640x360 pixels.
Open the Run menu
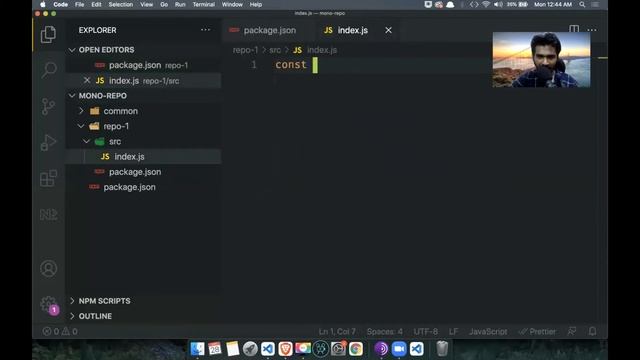(x=180, y=4)
